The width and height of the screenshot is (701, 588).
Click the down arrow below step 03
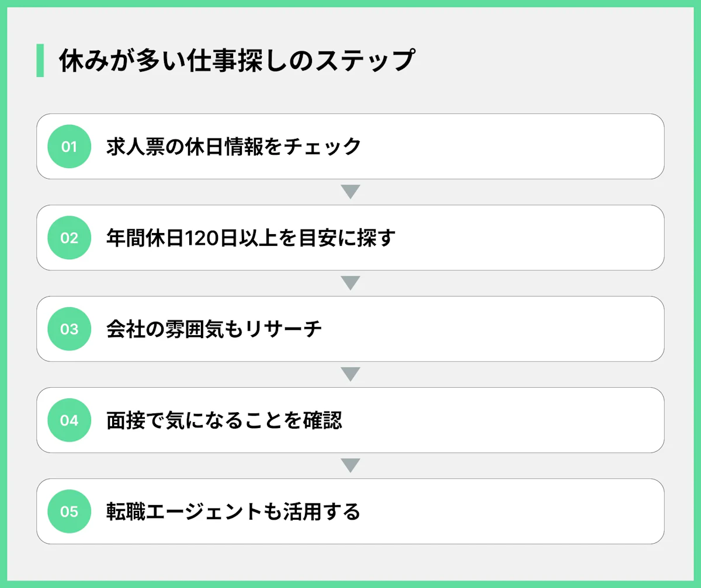coord(350,374)
